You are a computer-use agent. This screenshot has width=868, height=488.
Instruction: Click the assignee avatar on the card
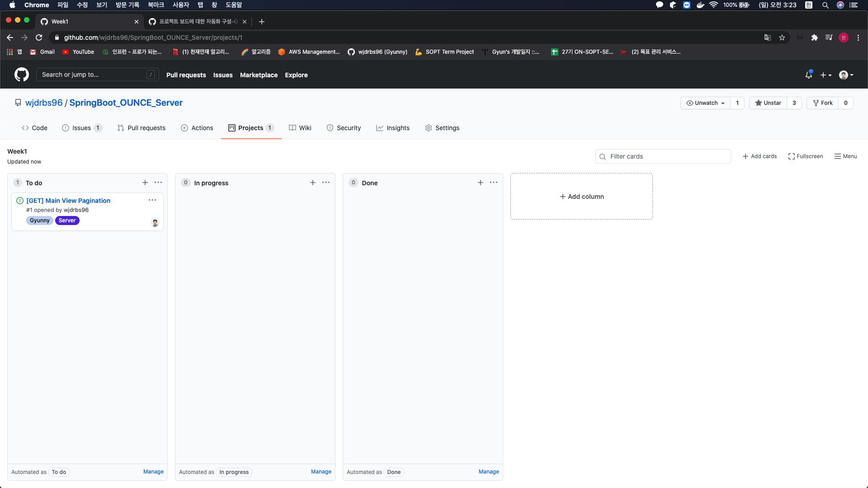pos(155,223)
